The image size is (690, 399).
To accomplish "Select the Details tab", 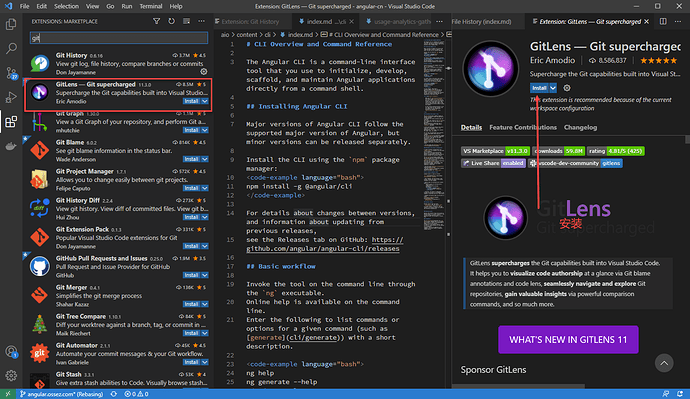I will click(471, 127).
